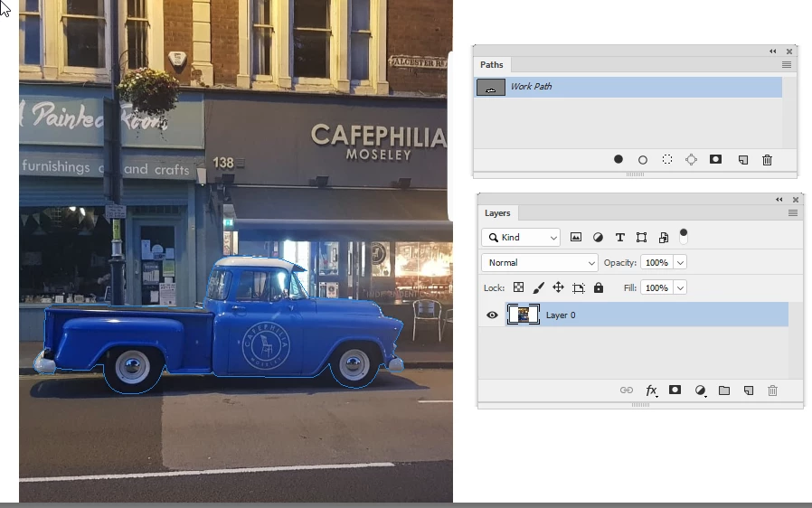
Task: Filter layers by adjustment layers icon
Action: point(598,237)
